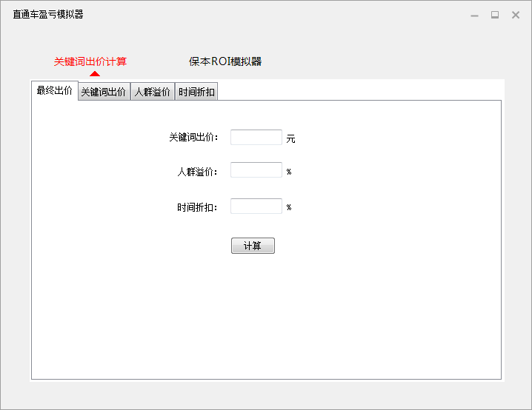The height and width of the screenshot is (410, 532).
Task: Click the 元 unit label
Action: (290, 138)
